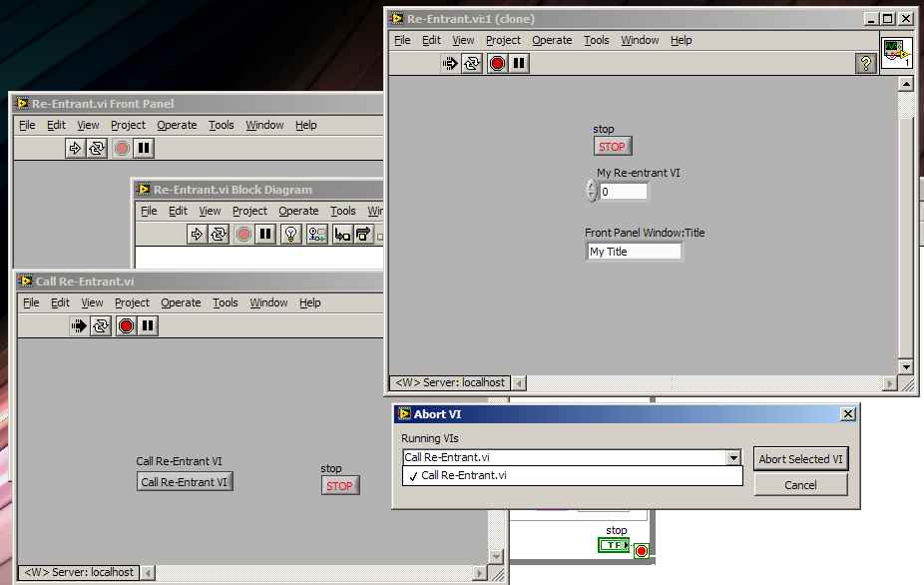924x585 pixels.
Task: Click the clone window's vertical scrollbar track
Action: tap(906, 240)
